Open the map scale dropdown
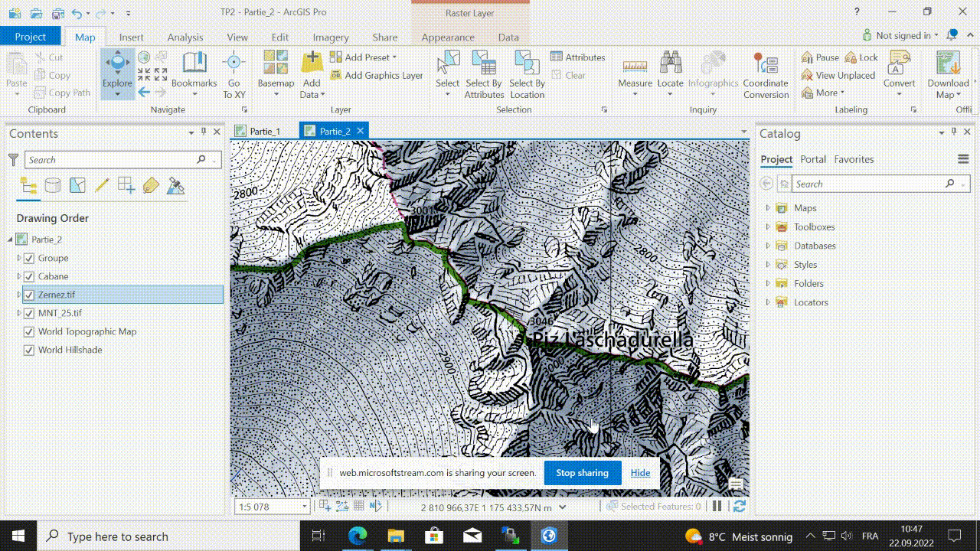 [304, 507]
